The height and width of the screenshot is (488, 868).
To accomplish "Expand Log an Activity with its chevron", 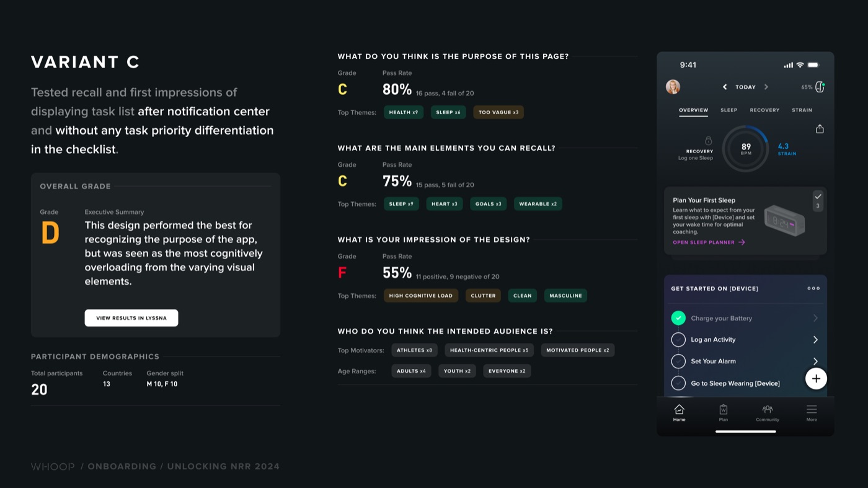I will point(815,340).
